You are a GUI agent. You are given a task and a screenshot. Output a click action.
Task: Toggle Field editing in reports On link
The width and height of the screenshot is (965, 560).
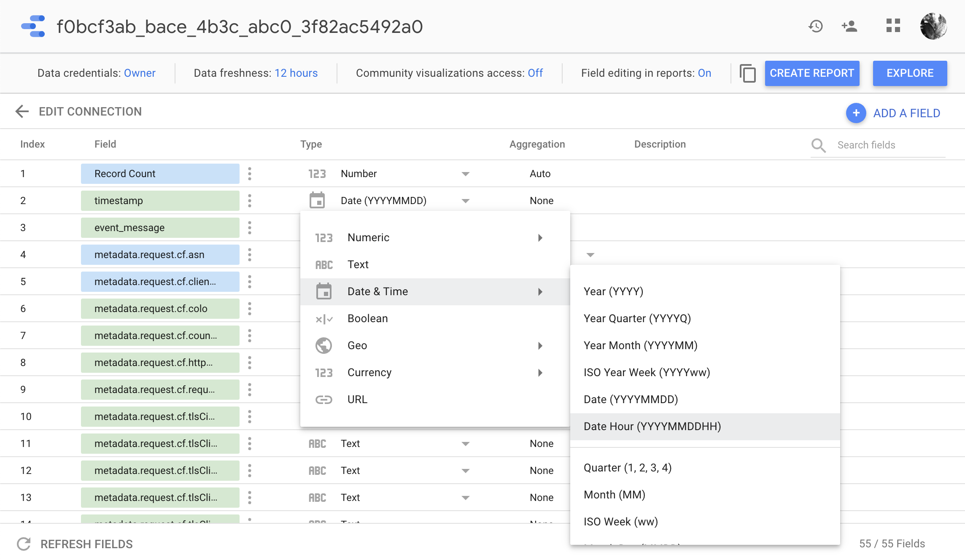[704, 73]
